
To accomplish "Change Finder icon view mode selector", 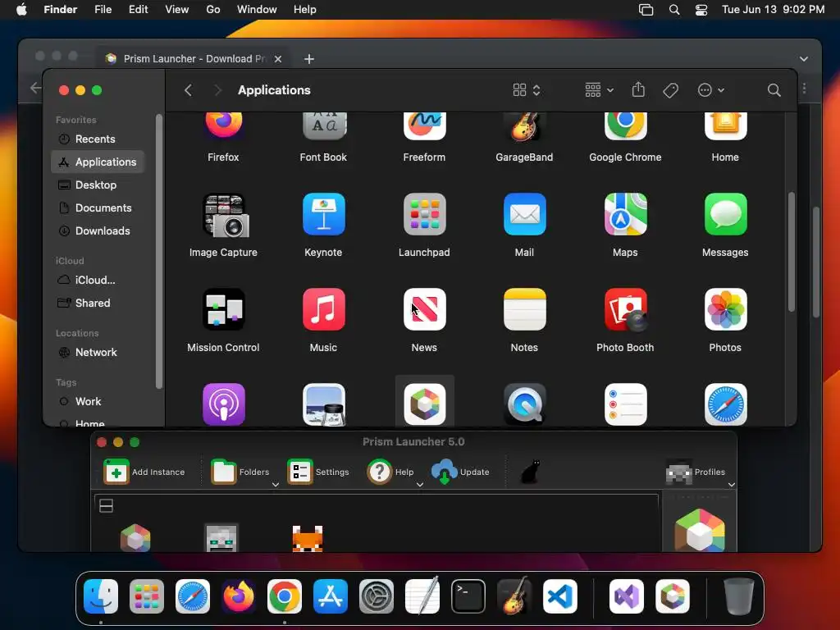I will [527, 90].
